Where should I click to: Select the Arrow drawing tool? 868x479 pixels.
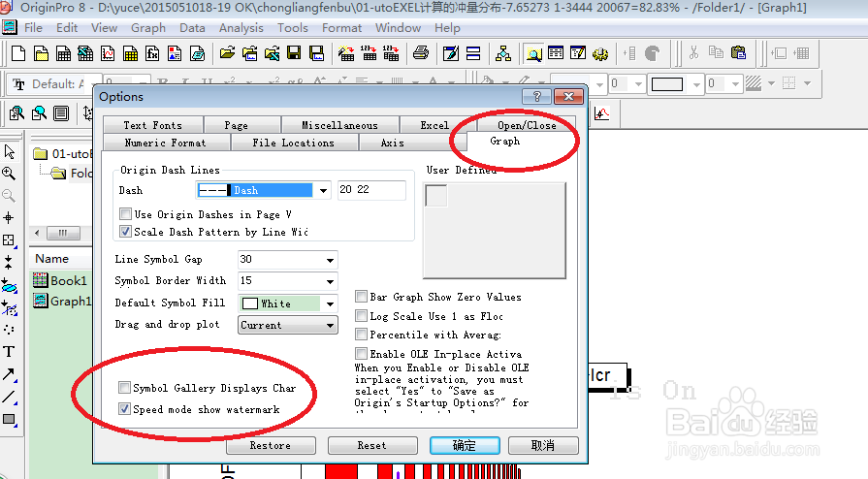pyautogui.click(x=9, y=374)
